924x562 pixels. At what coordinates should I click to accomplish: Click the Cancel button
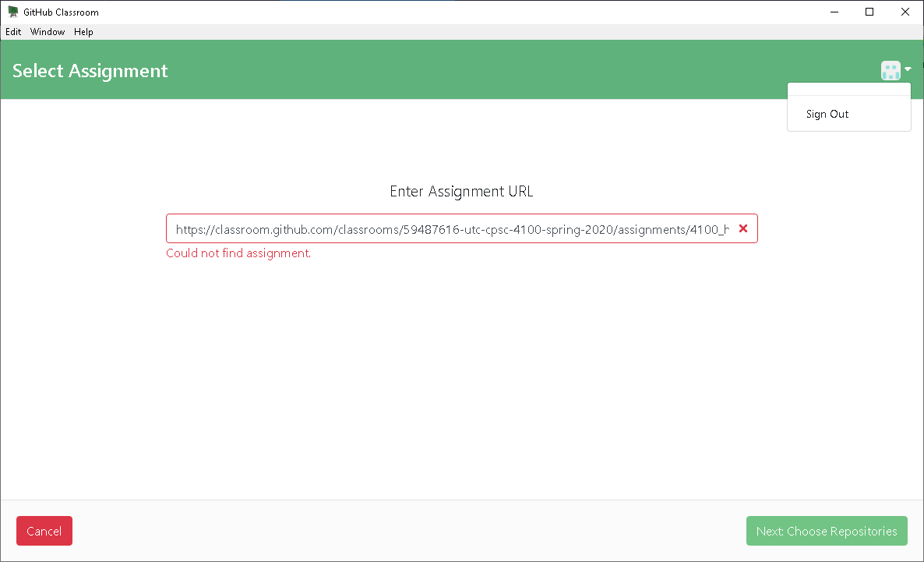pos(44,531)
